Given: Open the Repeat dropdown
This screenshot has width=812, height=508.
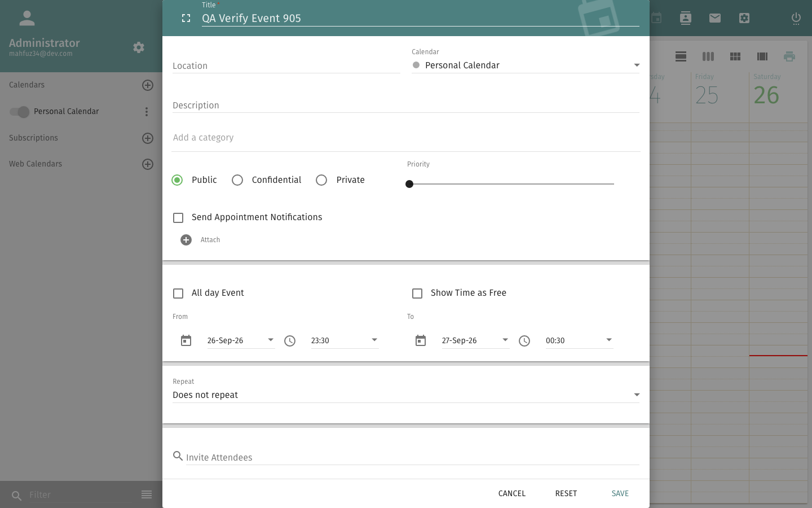Looking at the screenshot, I should (x=406, y=395).
